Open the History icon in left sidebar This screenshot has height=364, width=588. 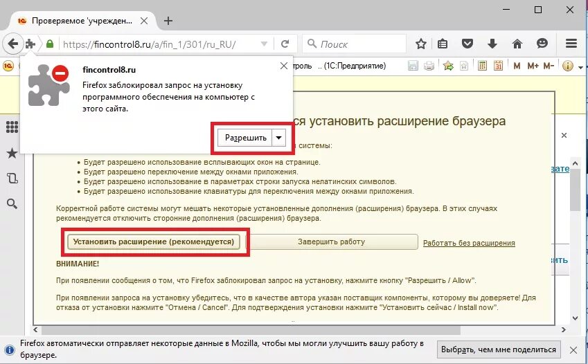pyautogui.click(x=12, y=178)
